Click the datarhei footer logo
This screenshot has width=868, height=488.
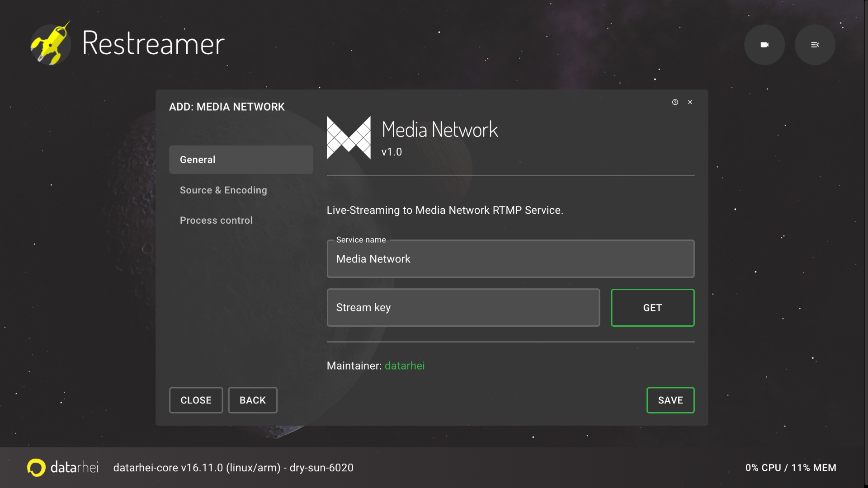[63, 467]
